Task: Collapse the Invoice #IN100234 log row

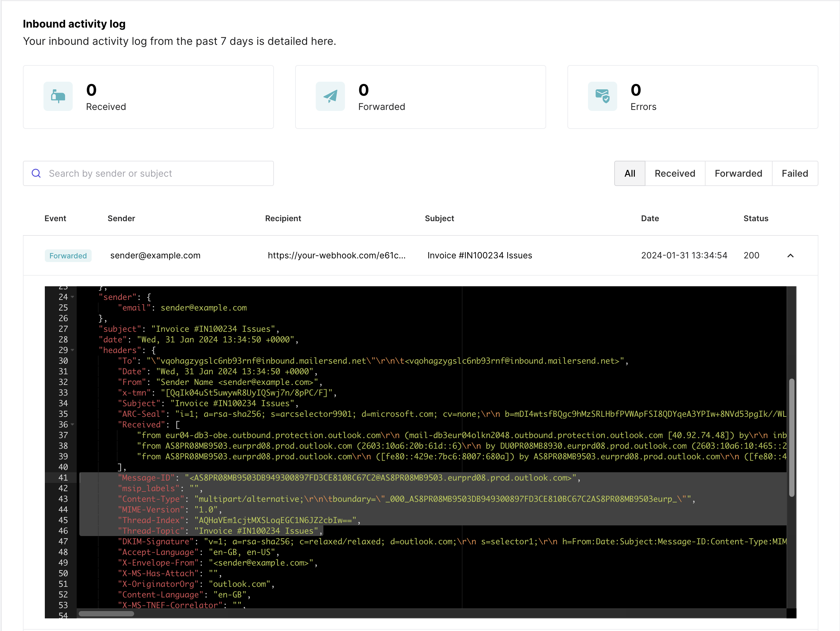Action: [x=790, y=256]
